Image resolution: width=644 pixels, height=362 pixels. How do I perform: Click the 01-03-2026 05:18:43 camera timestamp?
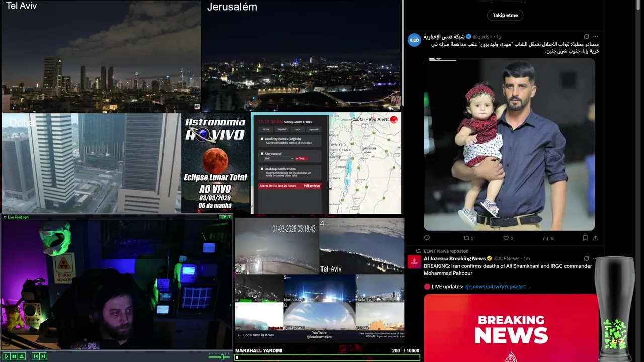click(294, 229)
